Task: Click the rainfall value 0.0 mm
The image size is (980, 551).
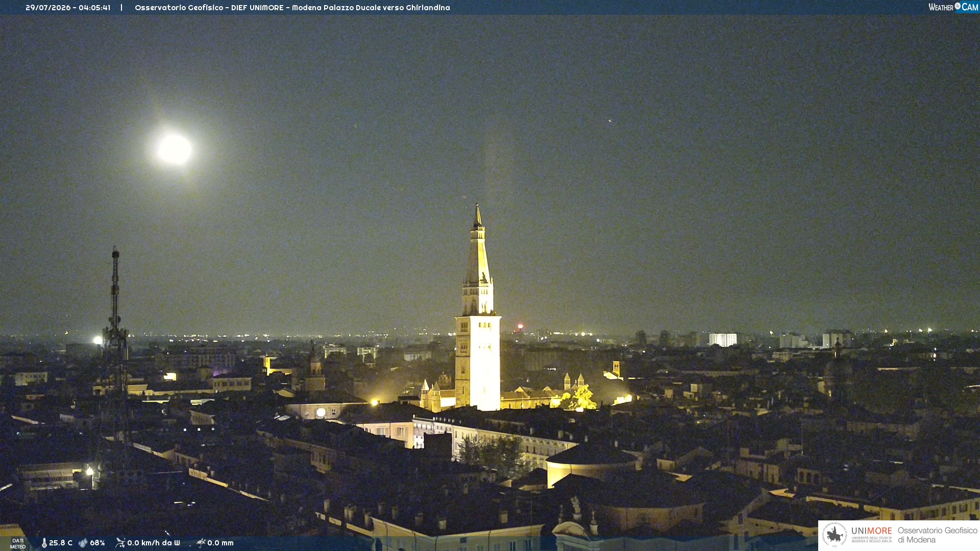Action: pyautogui.click(x=220, y=543)
